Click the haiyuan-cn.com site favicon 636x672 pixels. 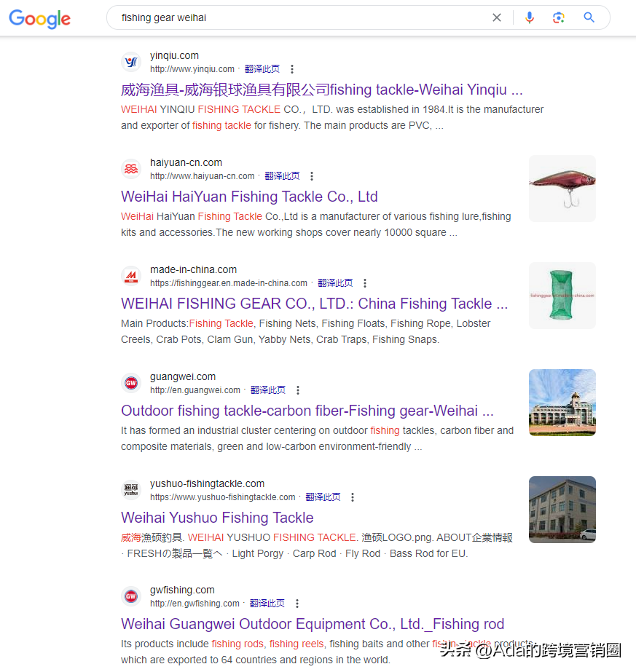[131, 169]
